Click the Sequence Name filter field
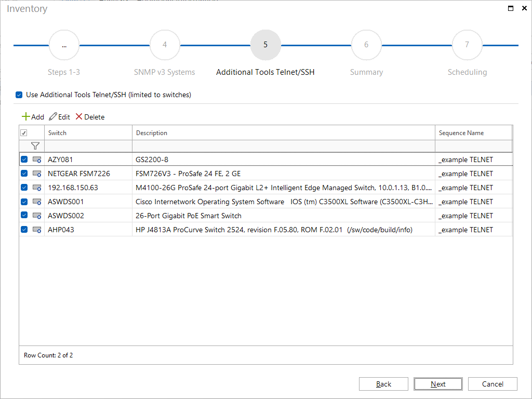 pyautogui.click(x=474, y=146)
